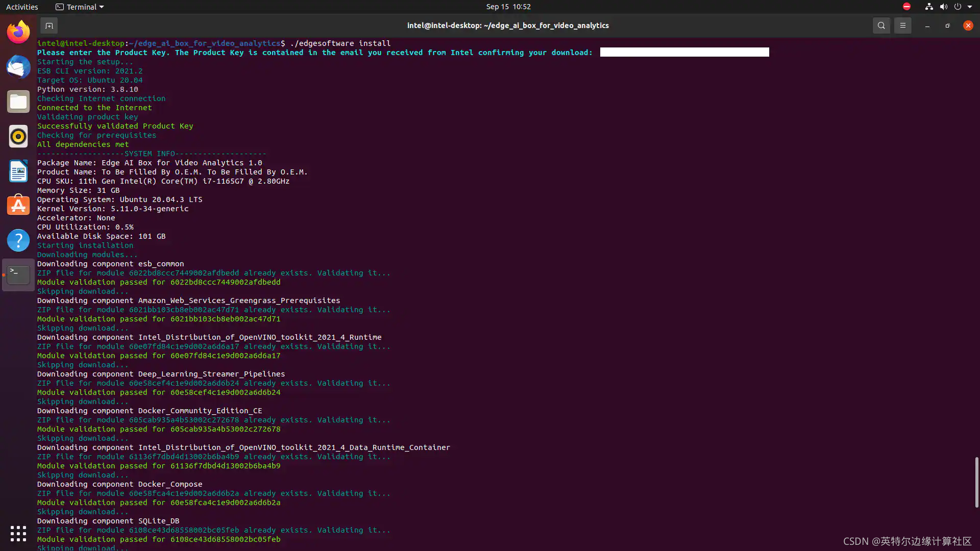Launch Thunderbird mail from the dock
Screen dimensions: 980x551
[x=18, y=67]
